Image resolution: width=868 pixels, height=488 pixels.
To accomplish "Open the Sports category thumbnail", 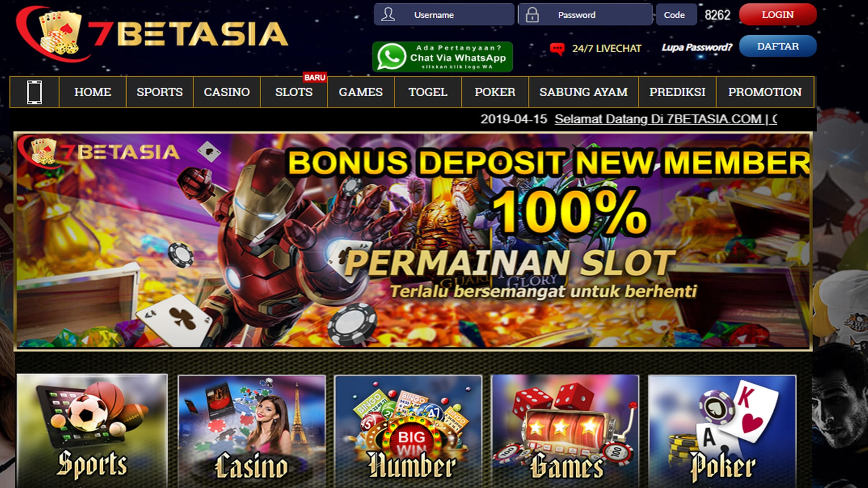I will (x=92, y=431).
